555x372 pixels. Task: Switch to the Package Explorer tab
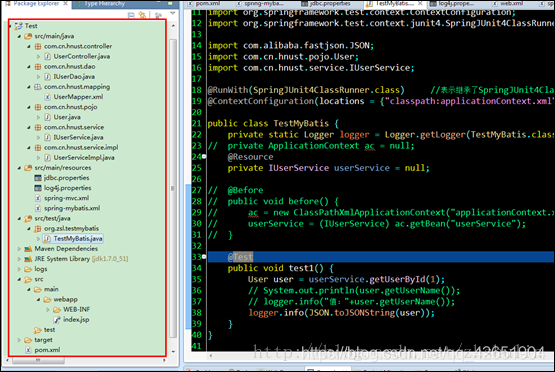pyautogui.click(x=36, y=4)
